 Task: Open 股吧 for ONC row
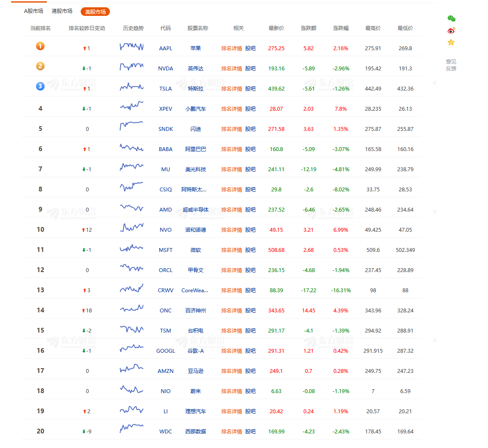251,311
